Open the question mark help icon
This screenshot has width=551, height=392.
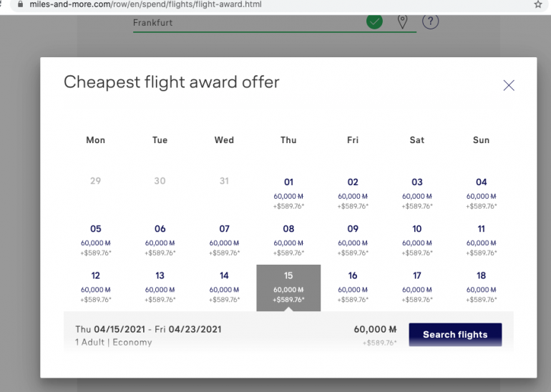click(x=430, y=21)
